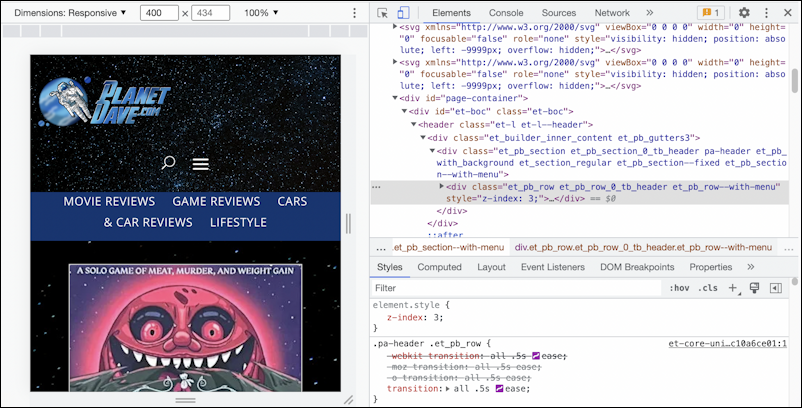
Task: Expand the selected et_pb_row_0_tb_header div
Action: [x=441, y=187]
